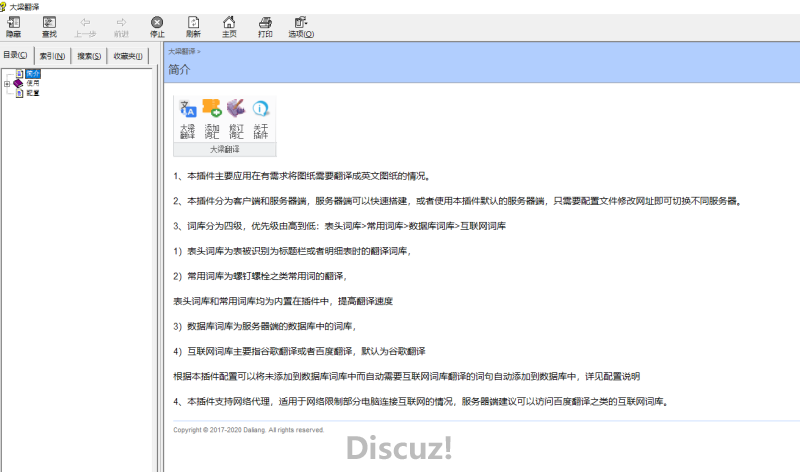Select the 使用 book item in tree
The image size is (800, 472).
33,83
